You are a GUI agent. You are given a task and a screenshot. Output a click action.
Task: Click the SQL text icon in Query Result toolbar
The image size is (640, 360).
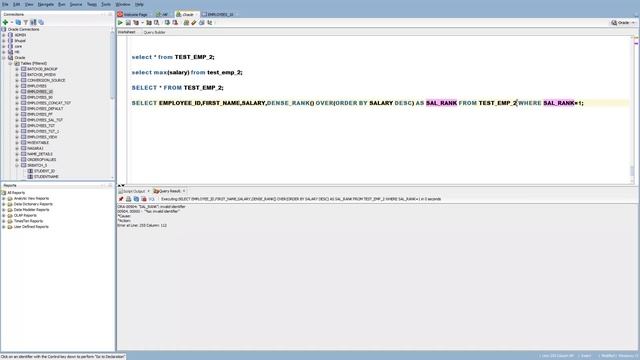(x=152, y=199)
